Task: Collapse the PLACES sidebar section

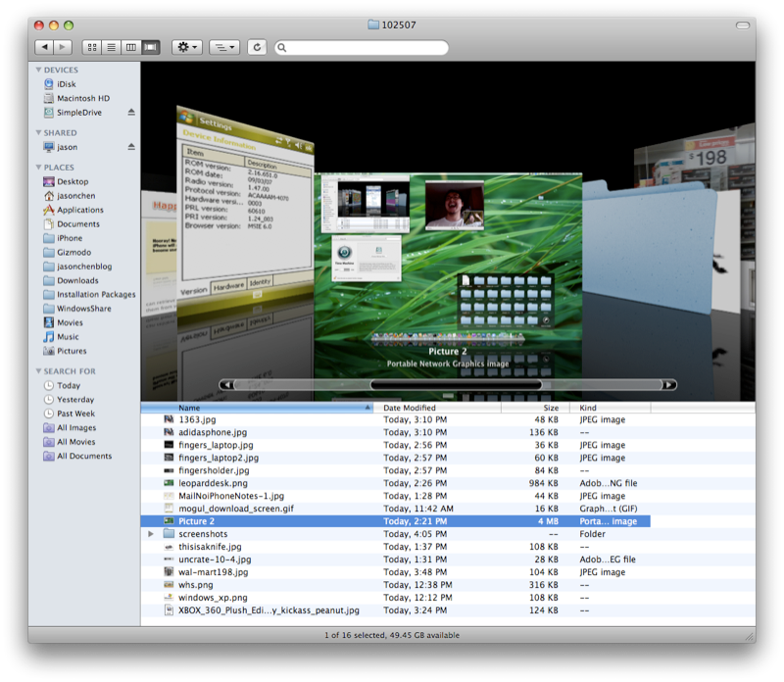Action: (x=38, y=167)
